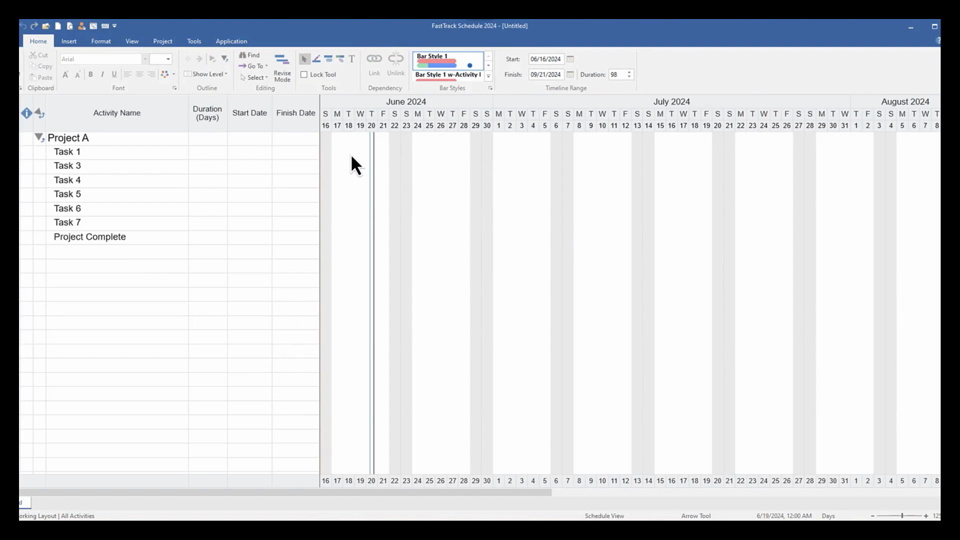Align text center in Font group
Screen dimensions: 960x540
(140, 74)
